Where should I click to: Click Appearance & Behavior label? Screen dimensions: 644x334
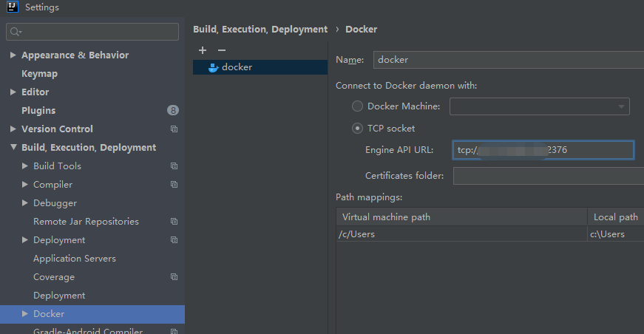point(75,55)
